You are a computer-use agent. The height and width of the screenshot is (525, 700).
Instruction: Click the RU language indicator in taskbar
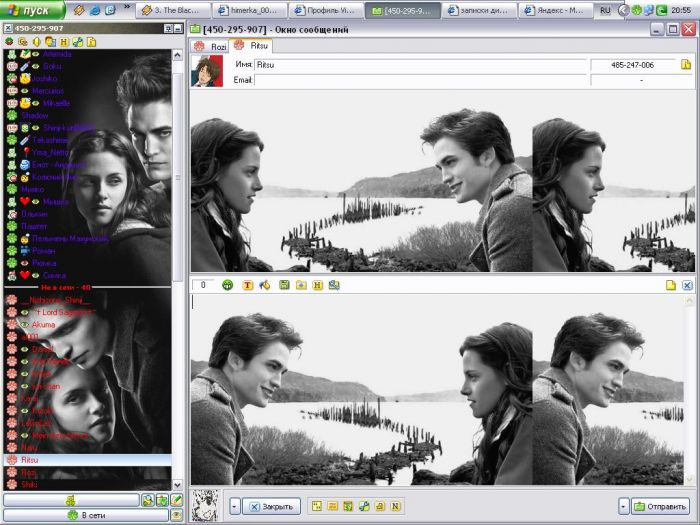point(605,10)
